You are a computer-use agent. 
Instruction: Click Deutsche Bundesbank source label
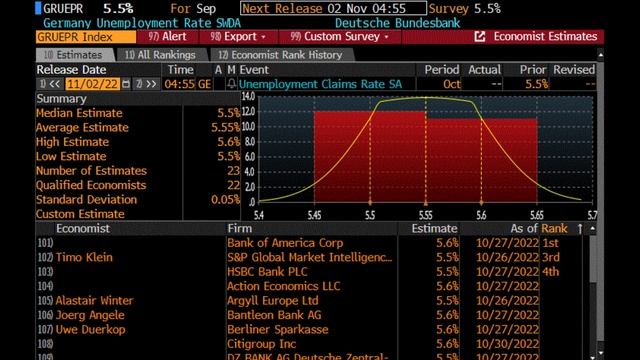(398, 23)
